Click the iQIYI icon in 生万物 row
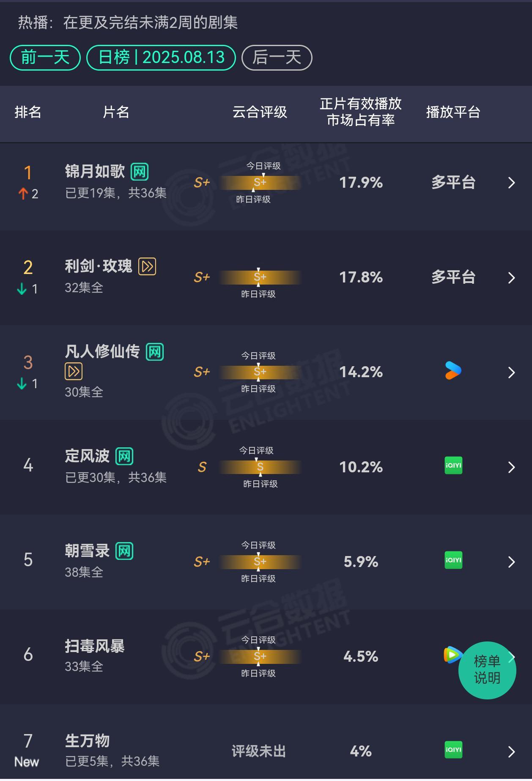The height and width of the screenshot is (781, 532). coord(453,750)
